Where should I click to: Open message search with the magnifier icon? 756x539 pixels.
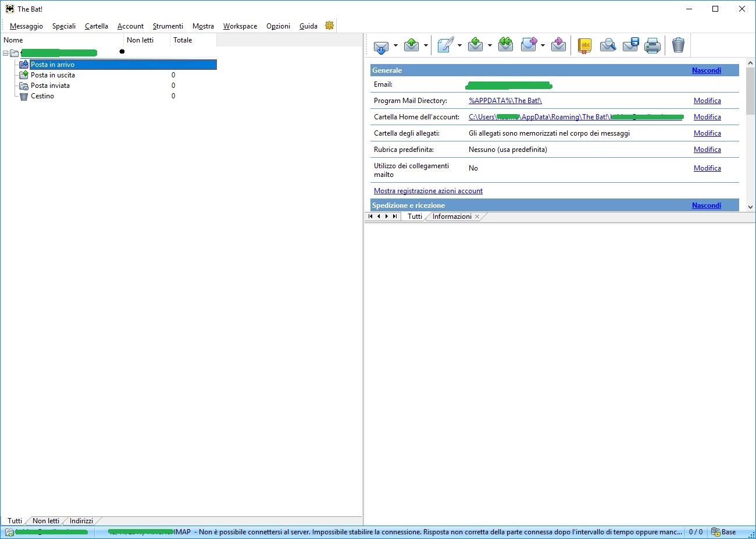point(608,45)
